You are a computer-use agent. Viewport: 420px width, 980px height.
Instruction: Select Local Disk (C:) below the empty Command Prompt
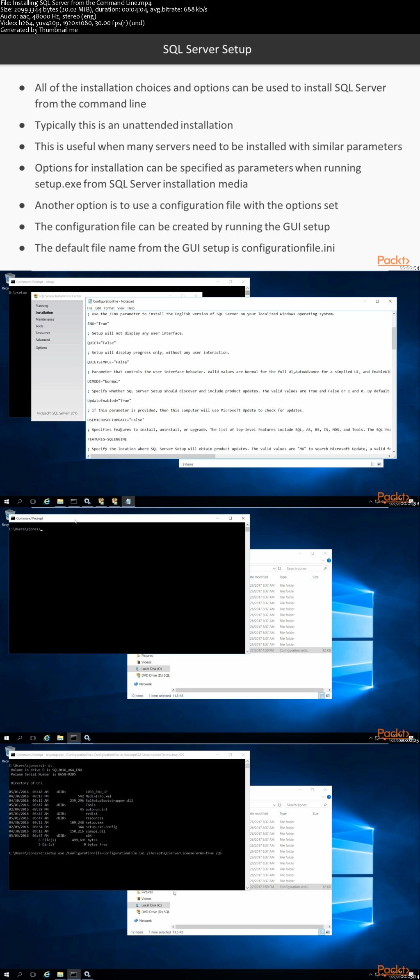click(151, 669)
